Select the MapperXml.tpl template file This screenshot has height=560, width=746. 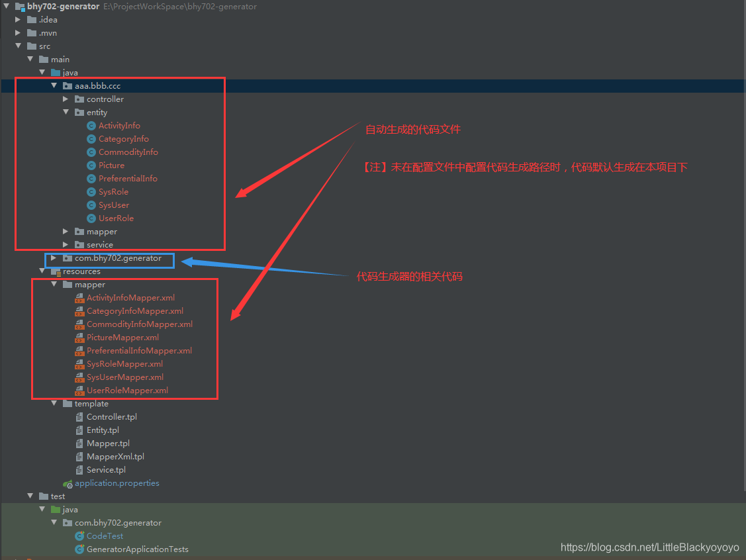(x=115, y=457)
